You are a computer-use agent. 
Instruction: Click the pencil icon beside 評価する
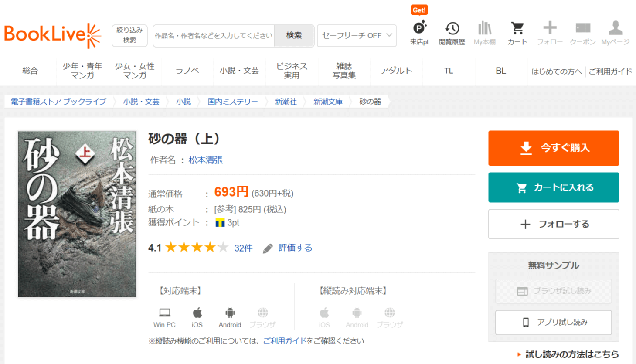(x=268, y=248)
